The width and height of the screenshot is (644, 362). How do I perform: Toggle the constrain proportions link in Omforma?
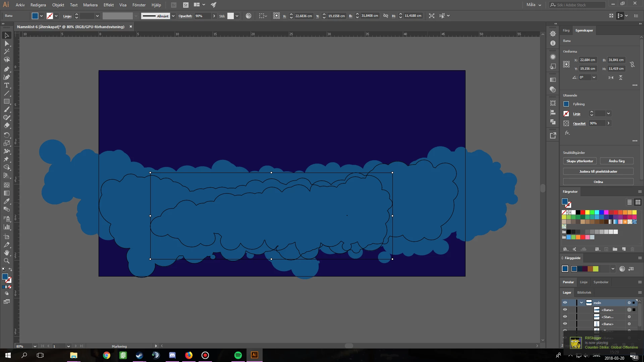[632, 64]
